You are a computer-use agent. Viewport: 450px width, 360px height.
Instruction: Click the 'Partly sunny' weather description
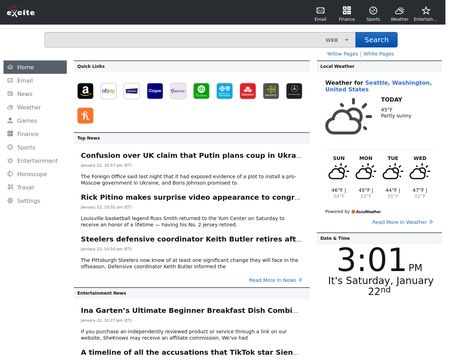[396, 116]
